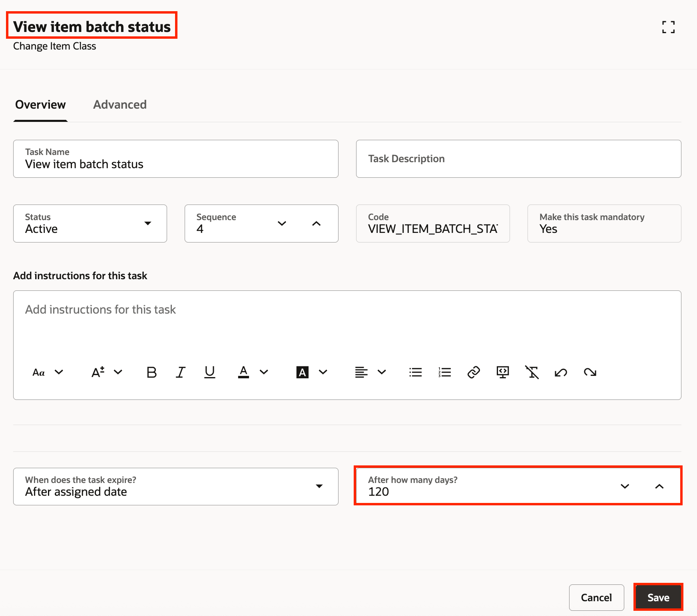Create a bulleted list in the instructions
The width and height of the screenshot is (697, 616).
[x=415, y=372]
